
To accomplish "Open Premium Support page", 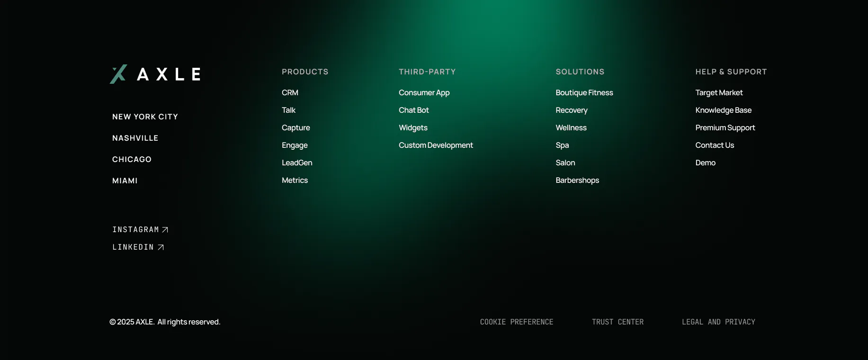I will pos(725,127).
